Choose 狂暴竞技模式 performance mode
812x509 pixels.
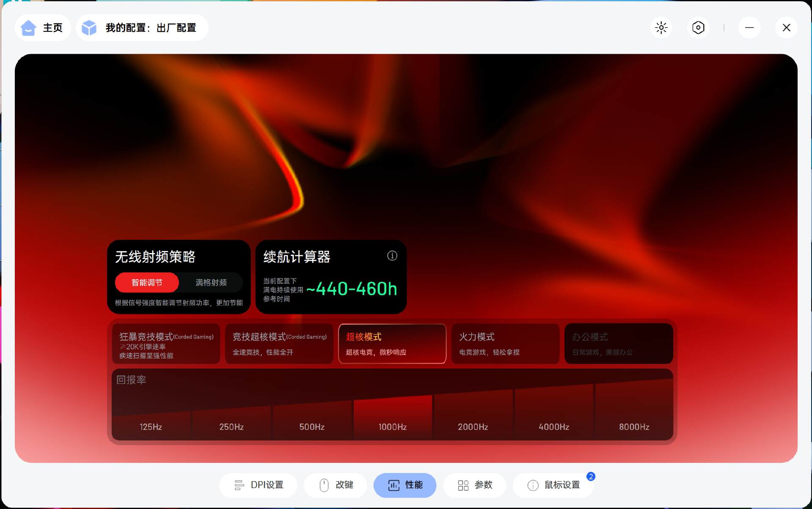(x=166, y=344)
